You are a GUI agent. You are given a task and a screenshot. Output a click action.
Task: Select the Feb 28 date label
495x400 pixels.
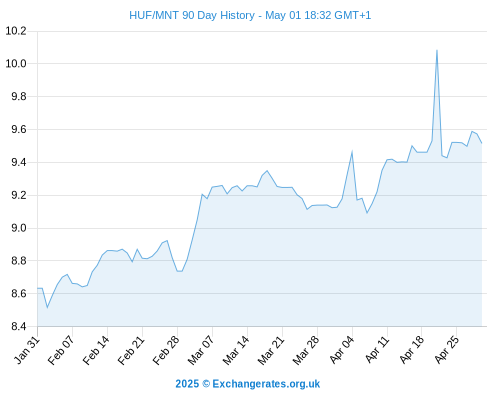[166, 350]
